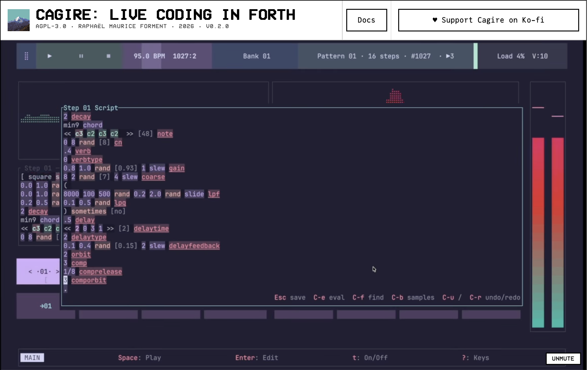Screen dimensions: 588x370
Task: Click Support Cagire on Ko-fi button
Action: click(x=489, y=20)
